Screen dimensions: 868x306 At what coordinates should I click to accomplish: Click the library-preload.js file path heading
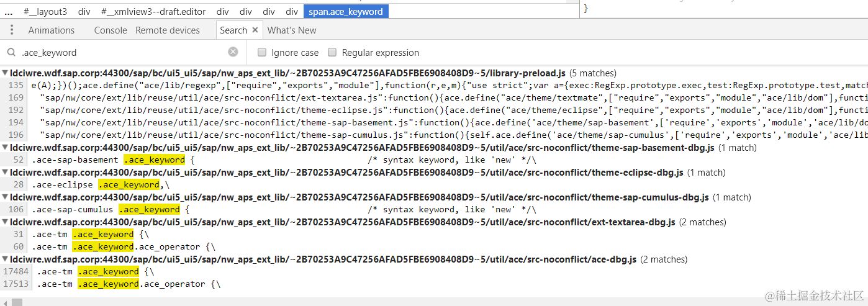pyautogui.click(x=287, y=73)
